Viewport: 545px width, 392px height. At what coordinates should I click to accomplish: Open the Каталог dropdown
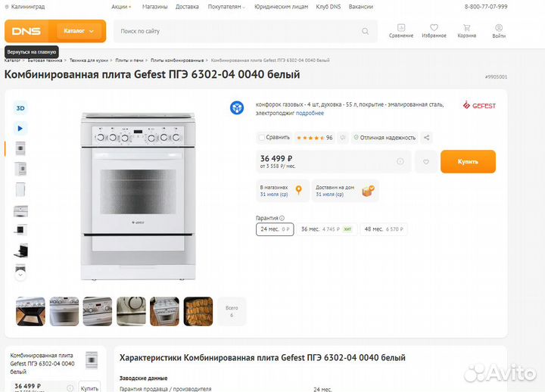coord(79,31)
